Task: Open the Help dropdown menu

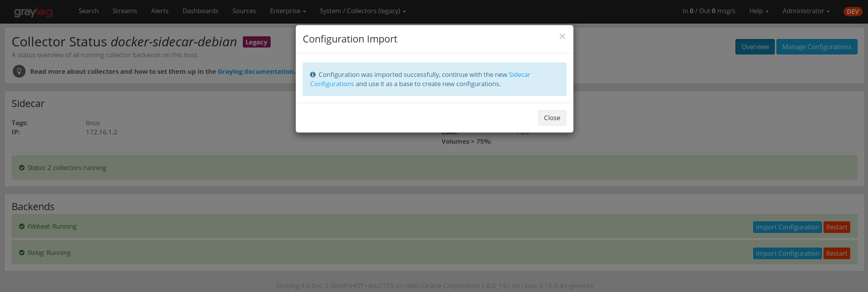Action: (x=759, y=11)
